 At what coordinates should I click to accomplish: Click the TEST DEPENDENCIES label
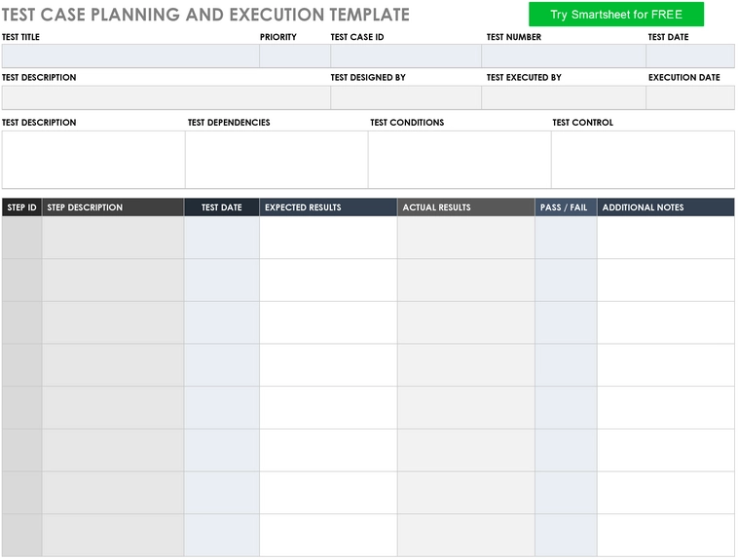point(229,123)
